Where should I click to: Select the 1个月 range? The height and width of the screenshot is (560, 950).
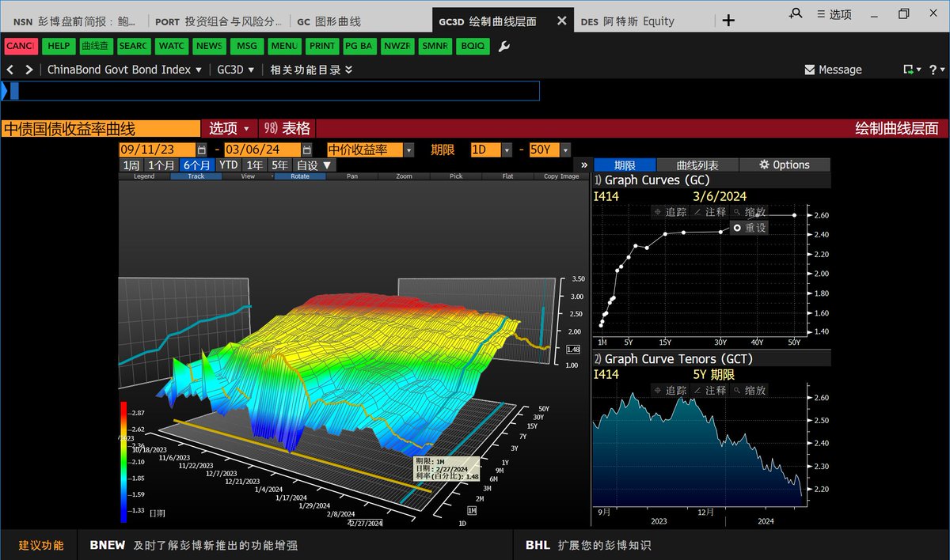point(161,165)
